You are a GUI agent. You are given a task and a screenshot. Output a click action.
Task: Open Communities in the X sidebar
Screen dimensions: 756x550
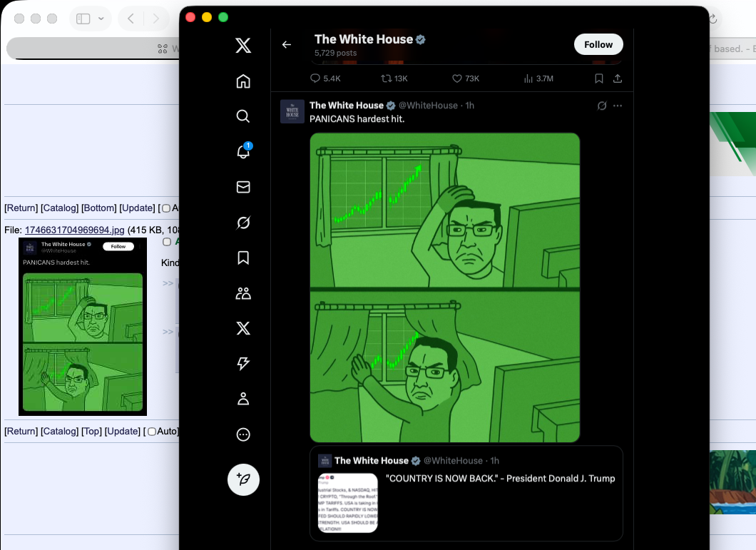click(x=243, y=293)
